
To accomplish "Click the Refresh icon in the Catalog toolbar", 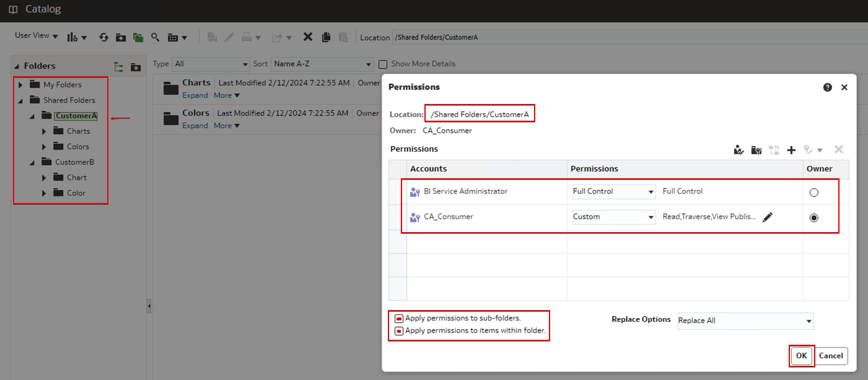I will click(x=103, y=37).
